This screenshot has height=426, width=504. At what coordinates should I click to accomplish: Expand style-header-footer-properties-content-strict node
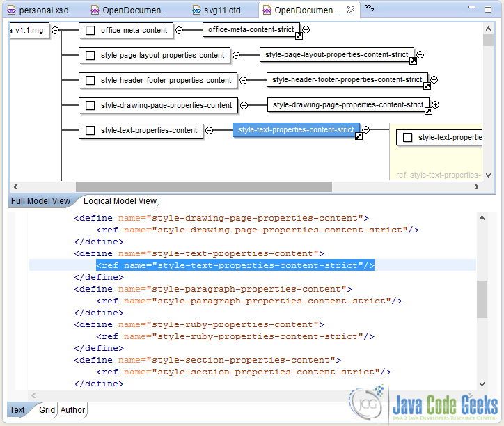pos(434,80)
